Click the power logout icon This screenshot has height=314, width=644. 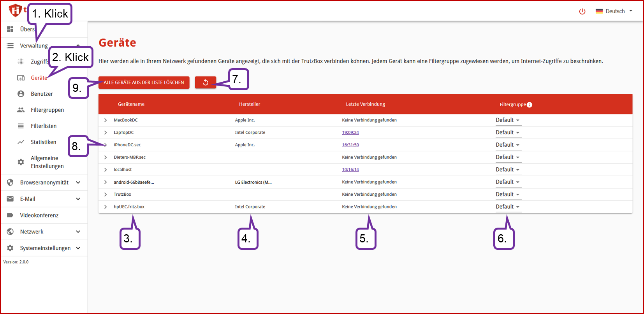tap(582, 11)
